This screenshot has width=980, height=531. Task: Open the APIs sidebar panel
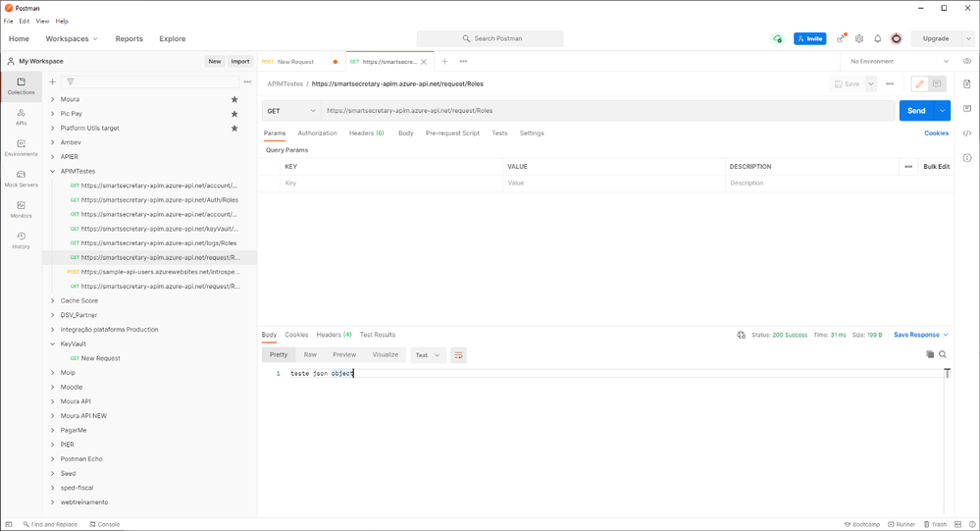pos(22,117)
